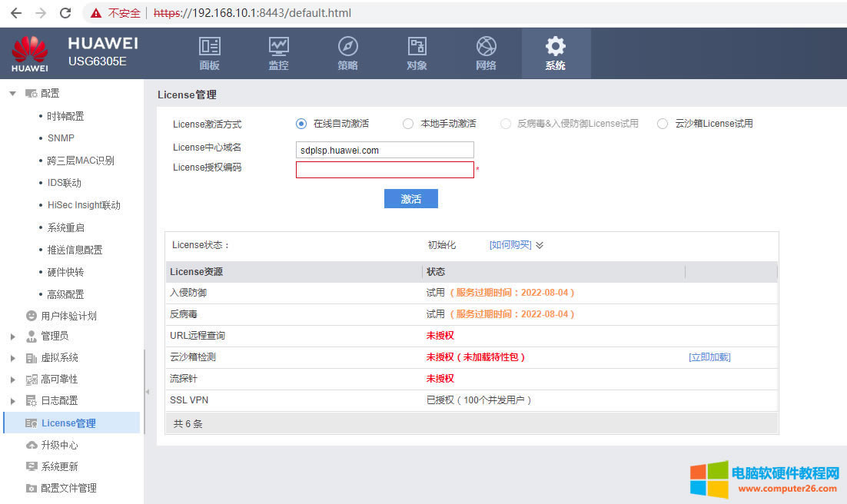Focus the License授权编码 input field

(x=384, y=170)
